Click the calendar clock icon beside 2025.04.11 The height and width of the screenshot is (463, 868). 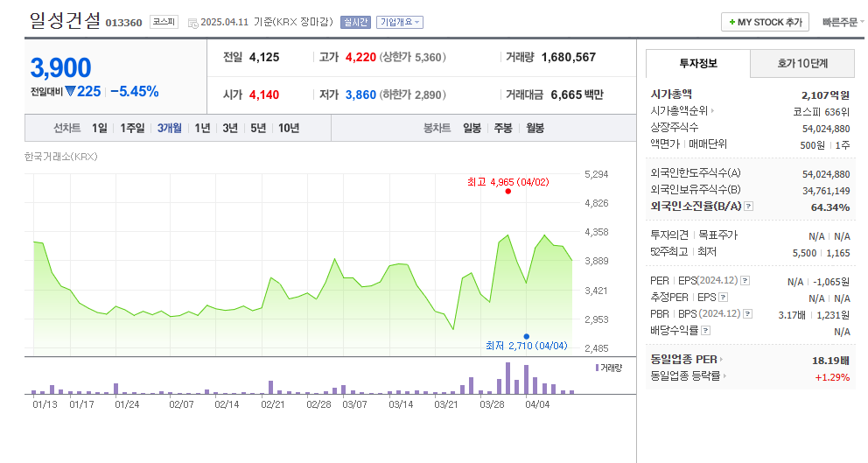(193, 23)
